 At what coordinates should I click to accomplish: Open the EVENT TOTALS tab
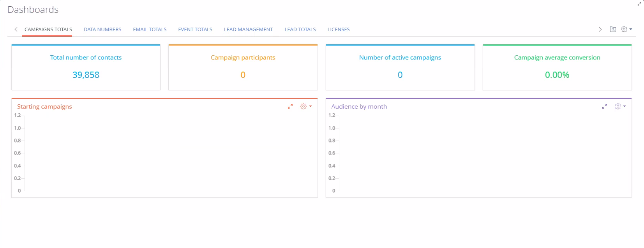195,29
